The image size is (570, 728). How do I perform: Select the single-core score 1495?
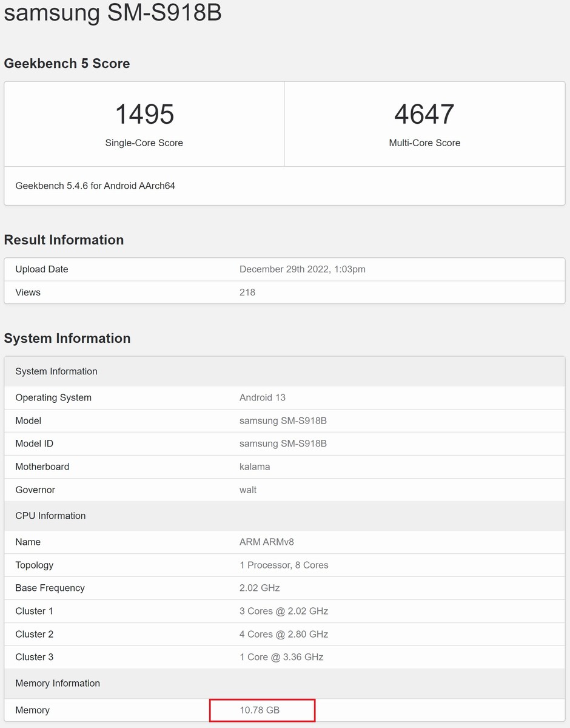144,114
